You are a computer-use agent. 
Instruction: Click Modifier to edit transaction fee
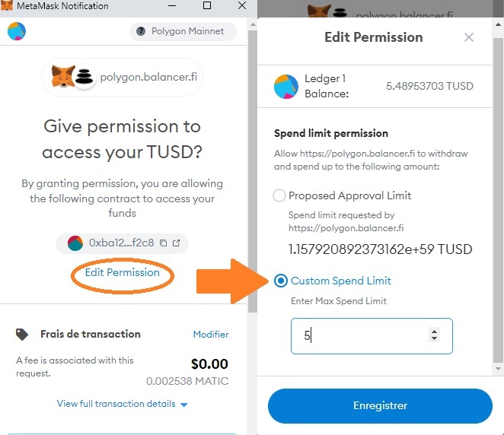pos(211,334)
